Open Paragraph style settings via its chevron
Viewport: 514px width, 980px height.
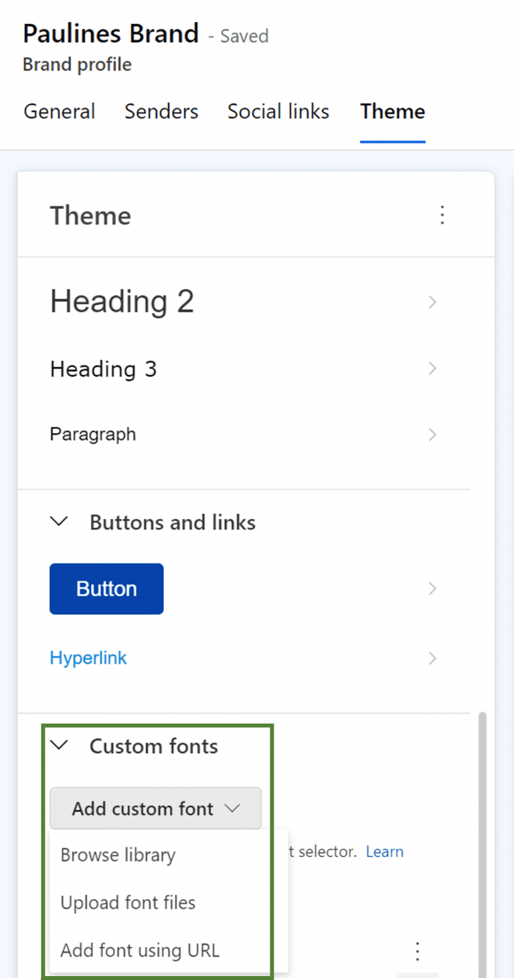432,434
